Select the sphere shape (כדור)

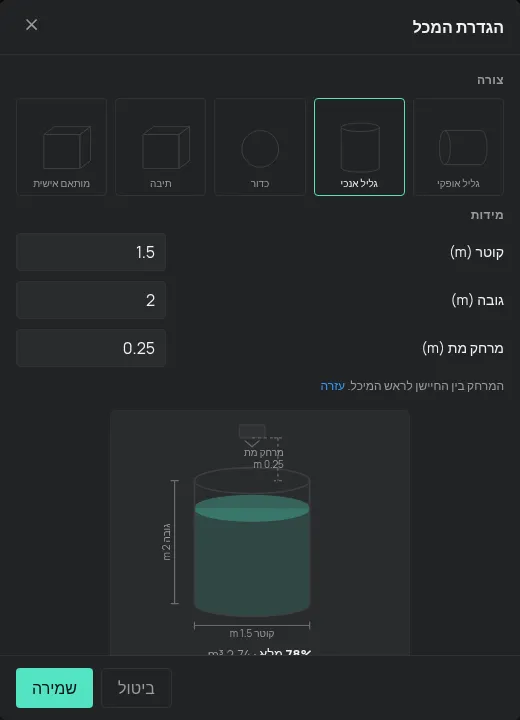pyautogui.click(x=260, y=147)
